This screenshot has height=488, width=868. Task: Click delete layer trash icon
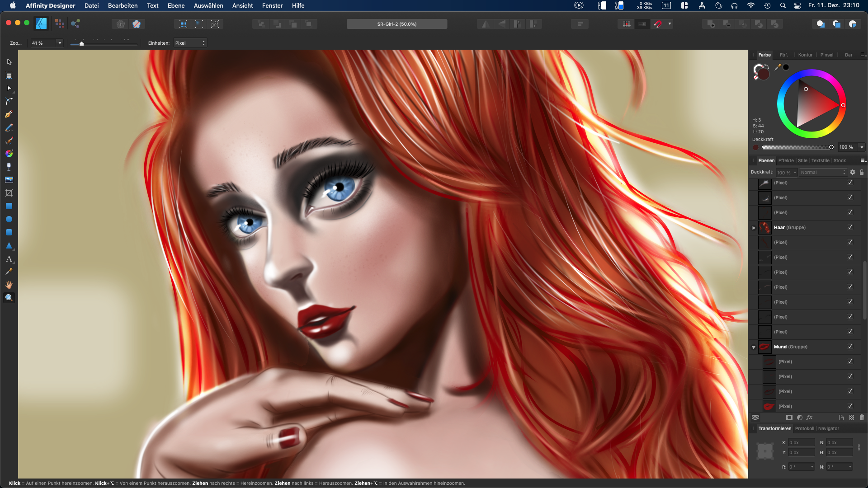(862, 418)
